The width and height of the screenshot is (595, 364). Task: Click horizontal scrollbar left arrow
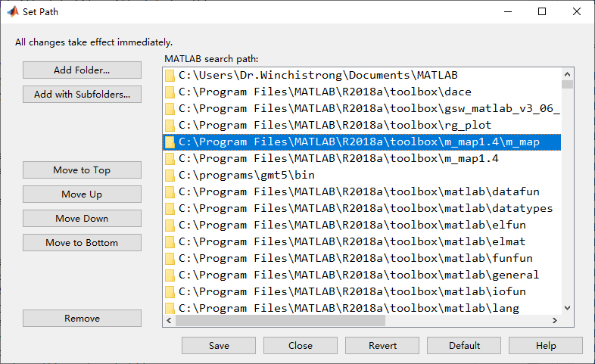pyautogui.click(x=170, y=321)
